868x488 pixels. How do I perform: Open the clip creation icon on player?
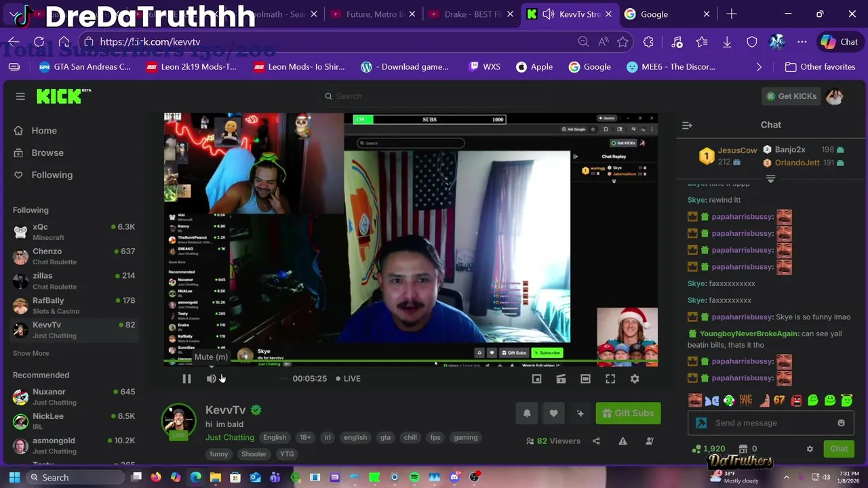[561, 379]
